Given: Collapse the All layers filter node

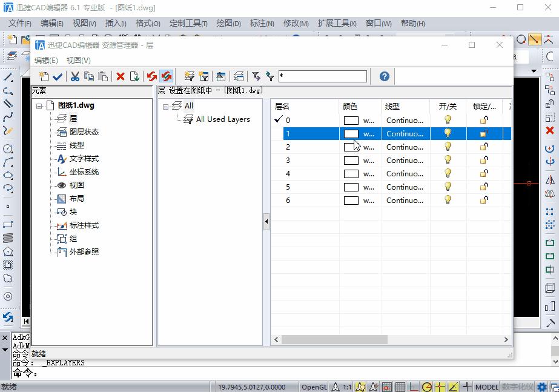Looking at the screenshot, I should [166, 107].
